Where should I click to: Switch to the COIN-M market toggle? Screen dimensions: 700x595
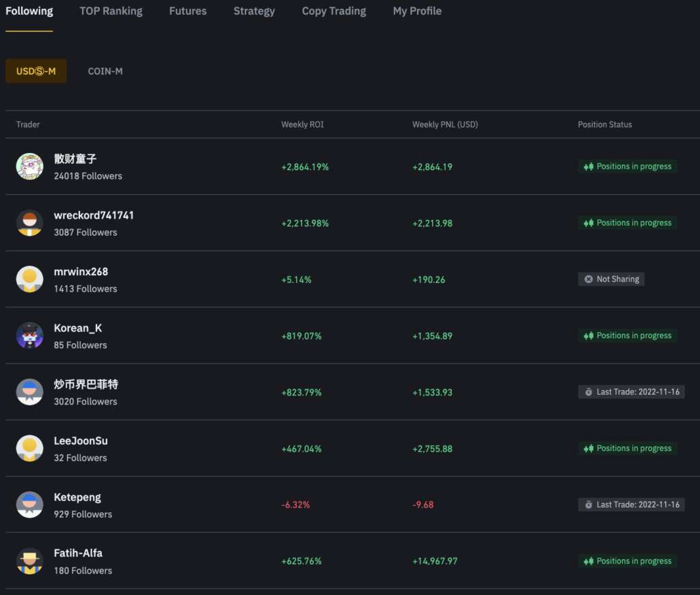[105, 71]
